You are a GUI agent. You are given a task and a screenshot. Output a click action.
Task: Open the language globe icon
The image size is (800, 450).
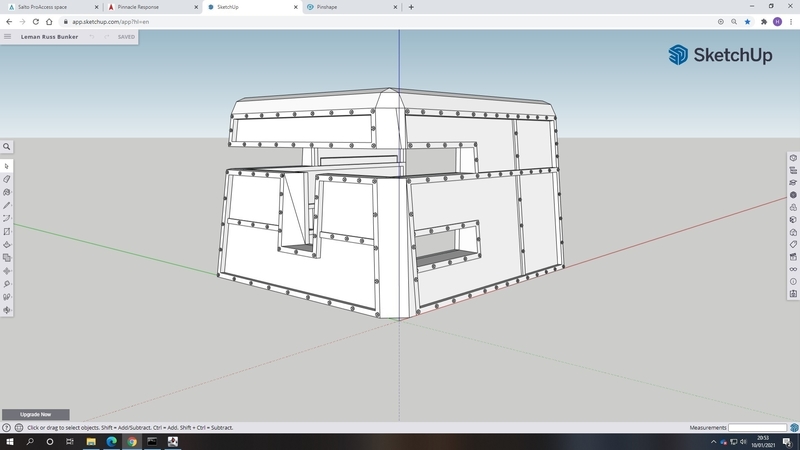[19, 428]
